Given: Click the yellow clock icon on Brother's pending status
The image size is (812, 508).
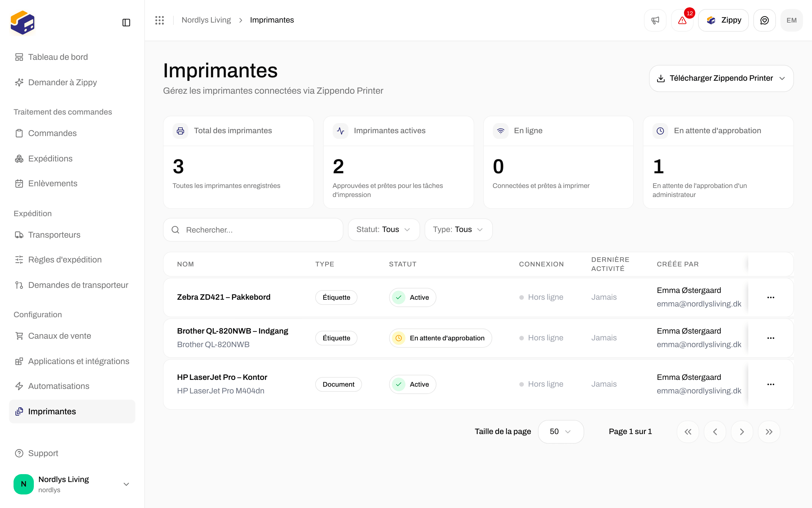Looking at the screenshot, I should pos(399,338).
